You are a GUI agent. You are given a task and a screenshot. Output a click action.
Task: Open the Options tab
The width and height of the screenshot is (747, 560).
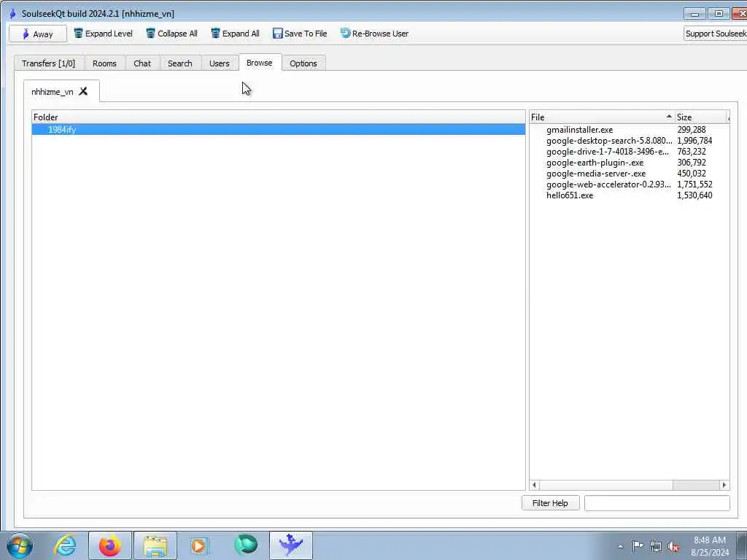(x=303, y=63)
